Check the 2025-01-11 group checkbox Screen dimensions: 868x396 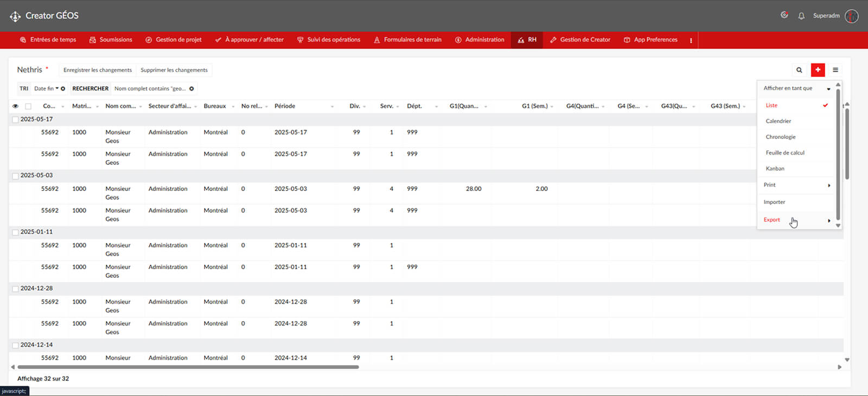click(x=15, y=232)
